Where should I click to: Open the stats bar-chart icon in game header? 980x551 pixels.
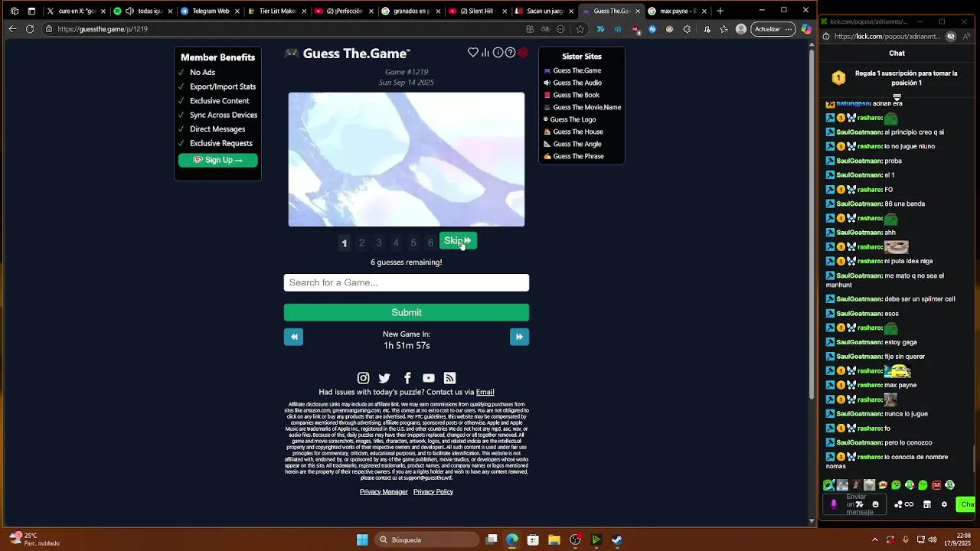coord(485,52)
